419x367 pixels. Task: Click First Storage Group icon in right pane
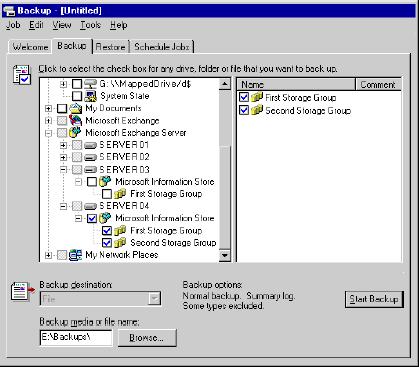[257, 97]
